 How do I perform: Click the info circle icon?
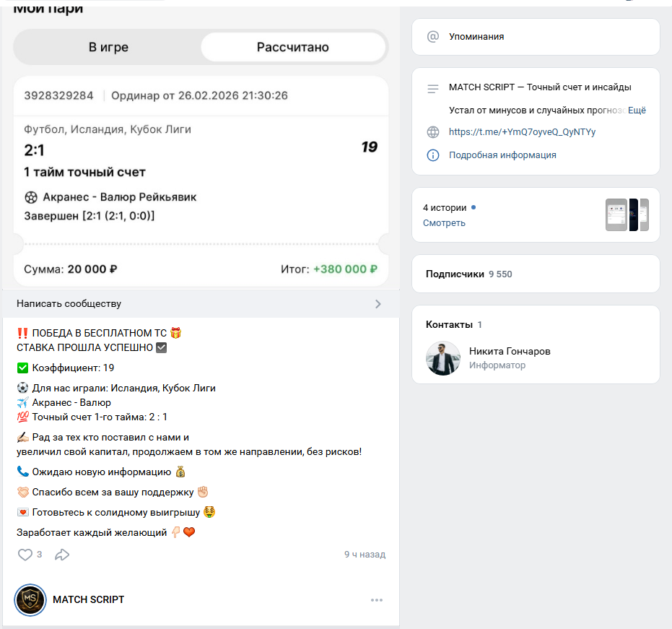point(433,155)
